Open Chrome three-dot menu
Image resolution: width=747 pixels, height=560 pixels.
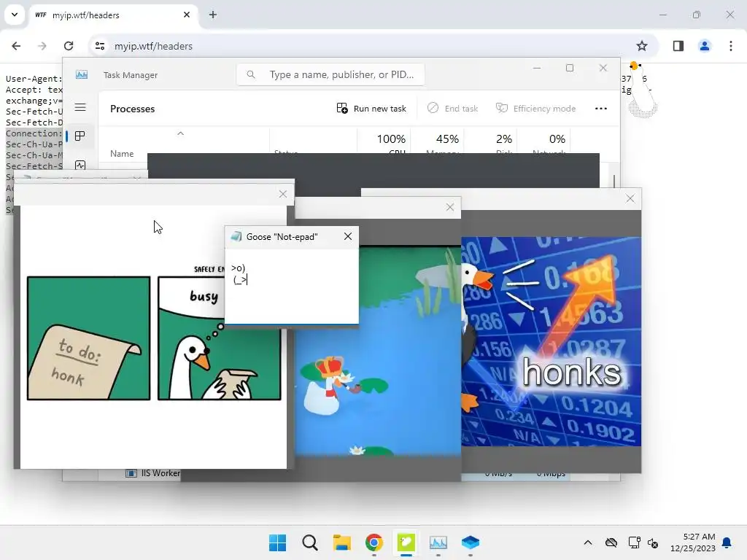coord(731,46)
